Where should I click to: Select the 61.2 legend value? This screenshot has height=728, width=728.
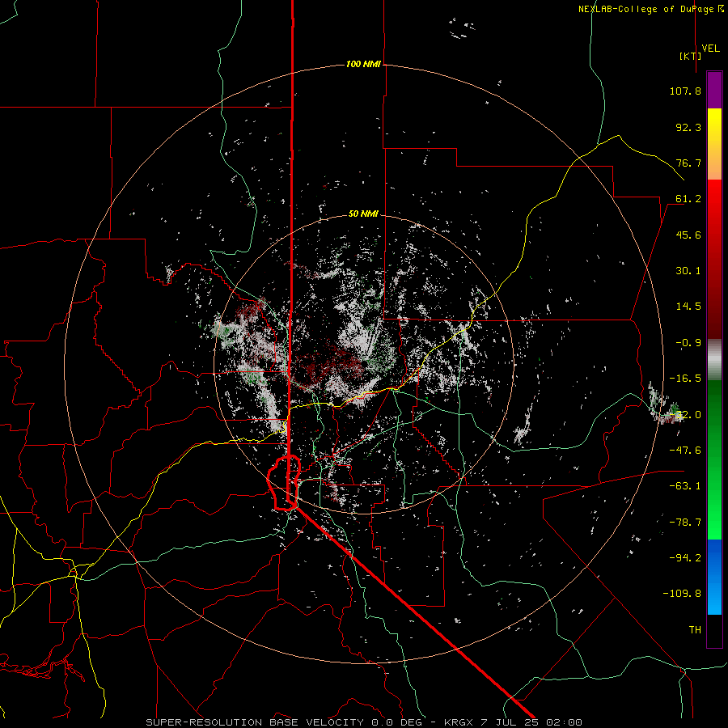coord(688,199)
